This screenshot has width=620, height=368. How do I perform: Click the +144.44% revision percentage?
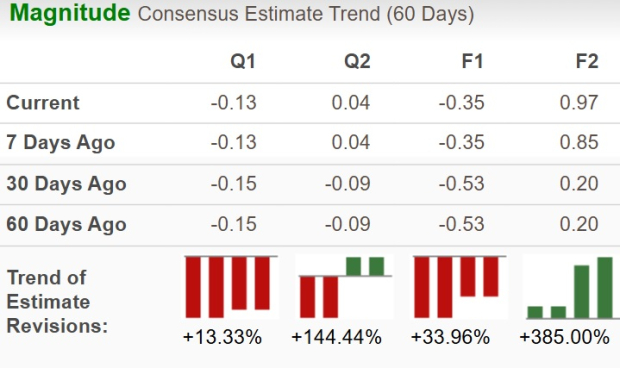click(x=336, y=338)
